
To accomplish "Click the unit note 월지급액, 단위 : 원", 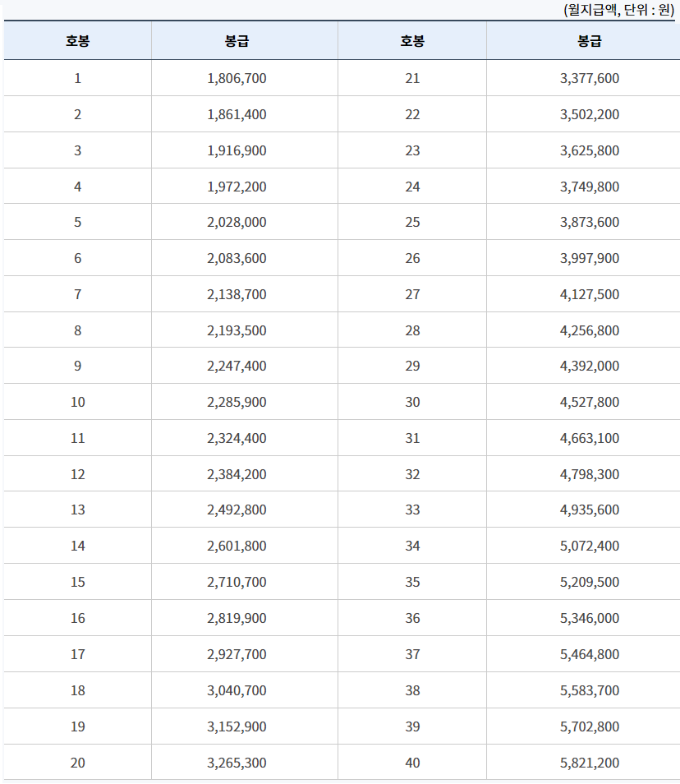I will point(619,10).
